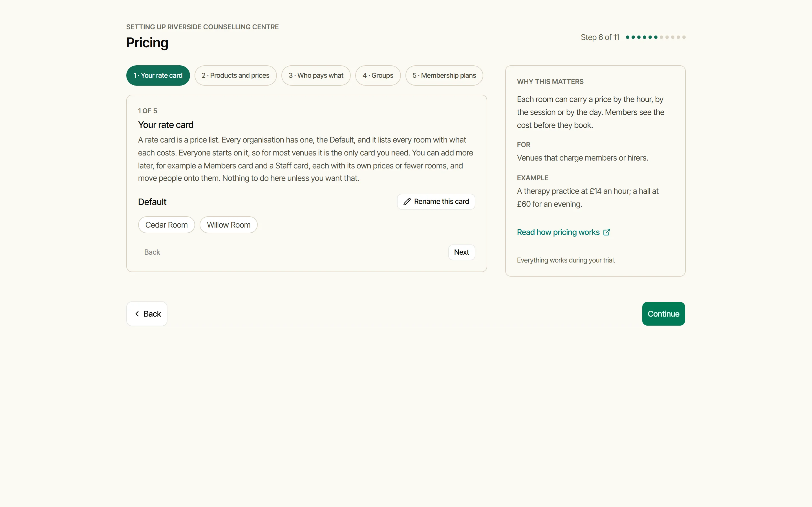The width and height of the screenshot is (812, 507).
Task: Click the Default rate card name
Action: click(x=152, y=202)
